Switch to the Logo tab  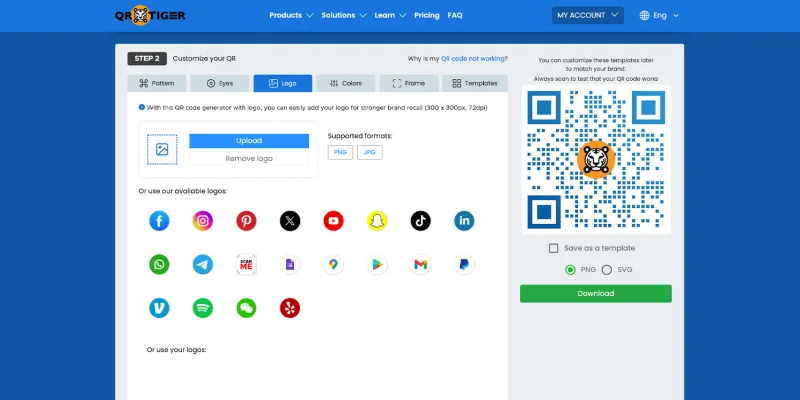[x=283, y=83]
